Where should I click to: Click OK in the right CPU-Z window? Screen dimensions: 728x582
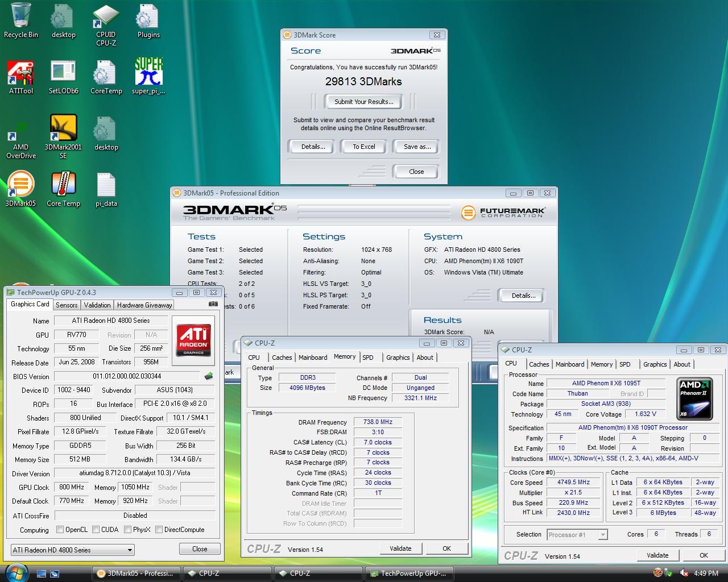[704, 555]
